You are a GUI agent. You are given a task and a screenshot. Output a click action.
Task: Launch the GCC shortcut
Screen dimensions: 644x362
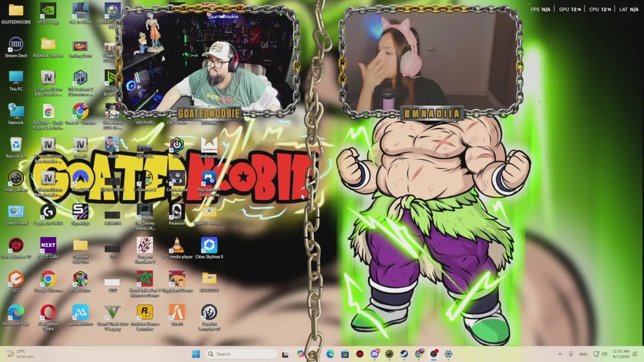click(16, 282)
